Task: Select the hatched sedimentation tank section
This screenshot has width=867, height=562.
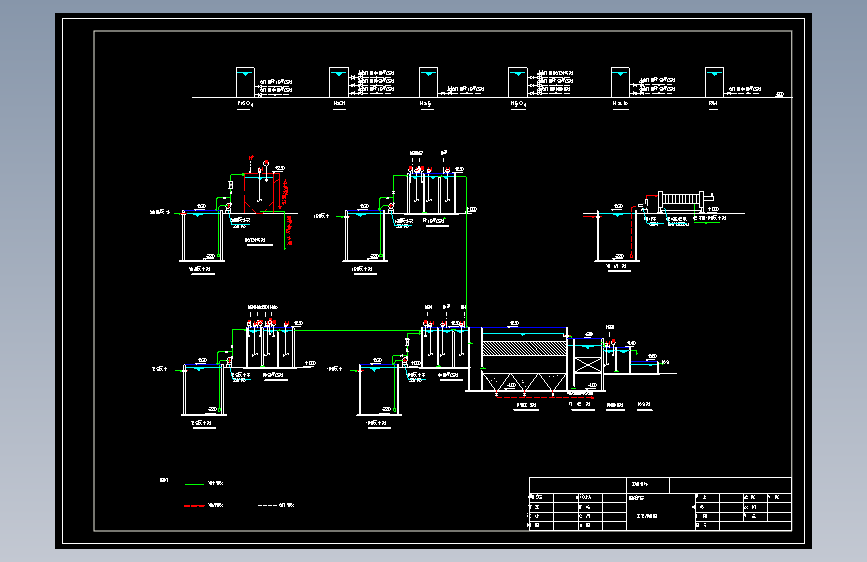Action: click(524, 348)
